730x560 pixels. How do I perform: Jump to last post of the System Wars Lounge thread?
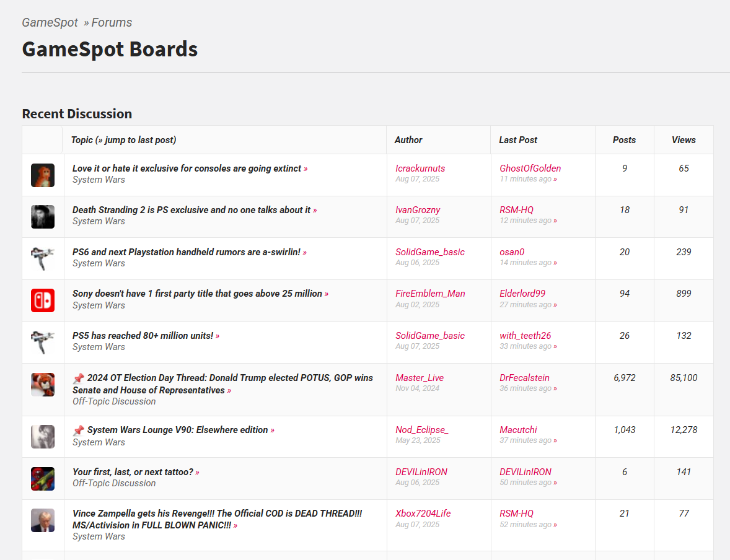[272, 431]
